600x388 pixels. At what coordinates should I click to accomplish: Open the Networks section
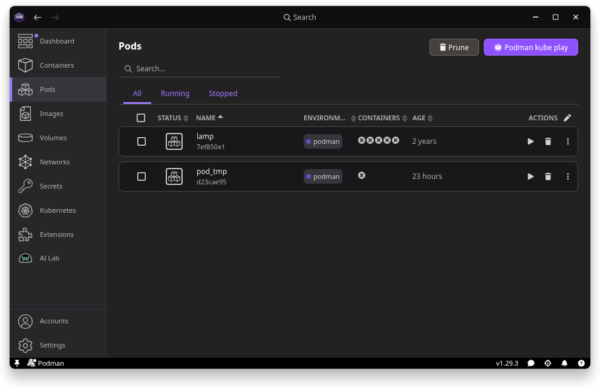(57, 162)
